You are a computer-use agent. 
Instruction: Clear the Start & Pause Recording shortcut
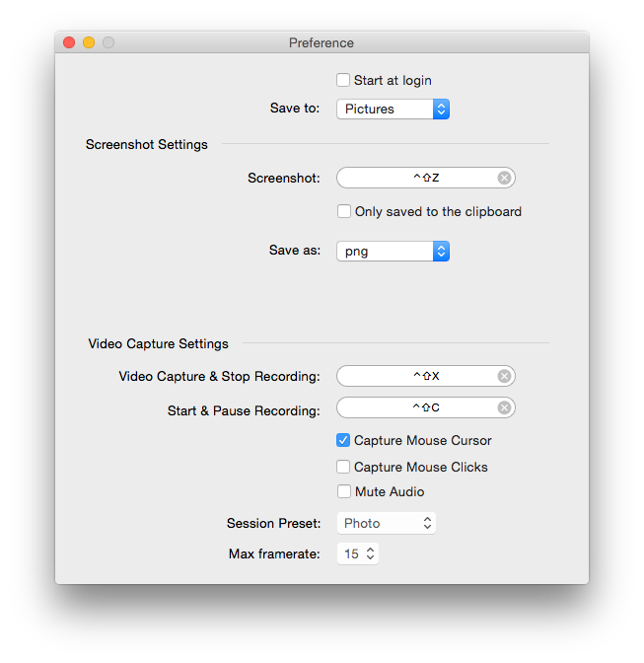click(504, 407)
